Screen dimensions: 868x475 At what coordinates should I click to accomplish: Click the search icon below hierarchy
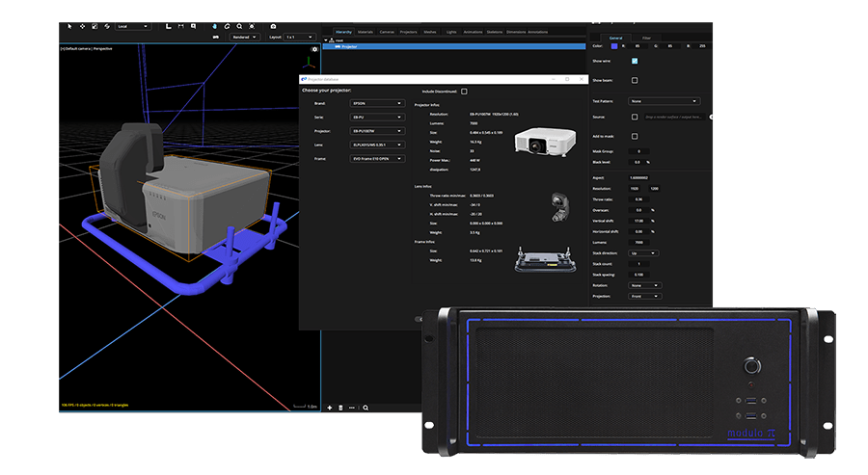click(366, 408)
